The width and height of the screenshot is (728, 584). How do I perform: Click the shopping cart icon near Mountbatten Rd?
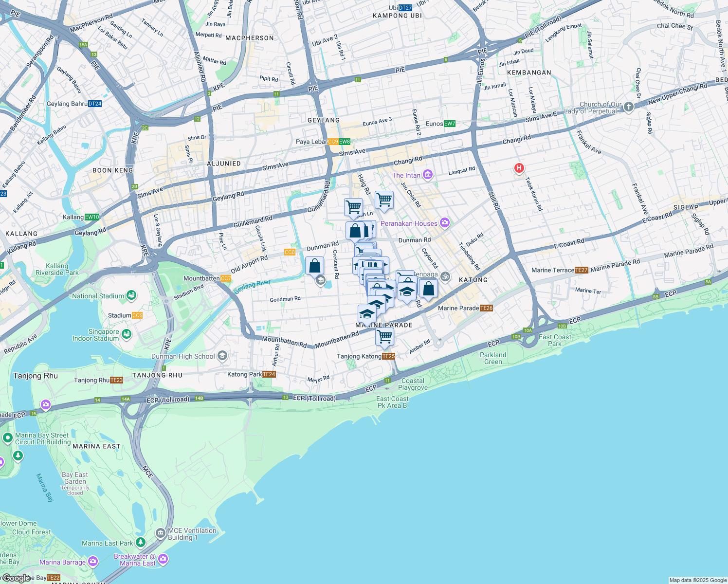pos(384,336)
